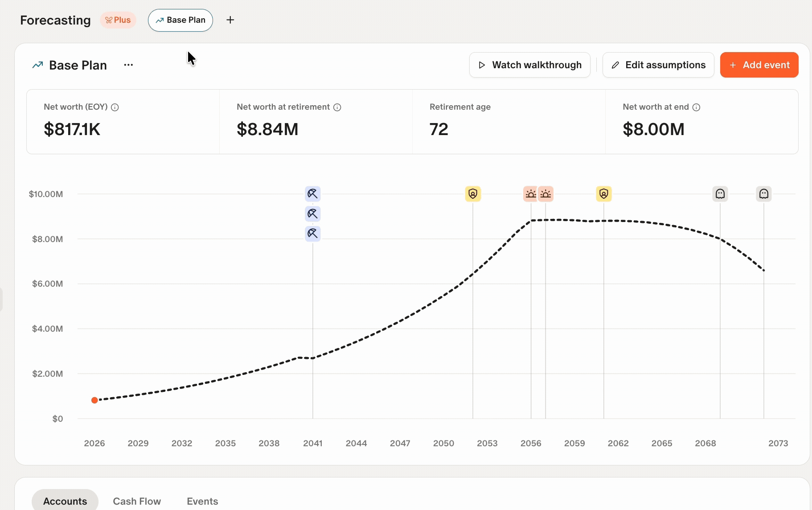This screenshot has height=510, width=812.
Task: Open the Base Plan three-dot options menu
Action: [x=128, y=65]
